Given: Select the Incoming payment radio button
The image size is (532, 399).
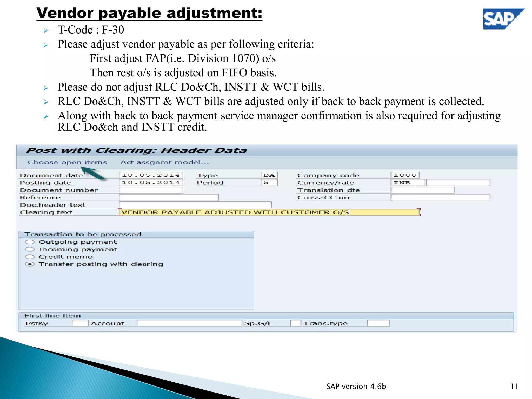Looking at the screenshot, I should point(30,249).
